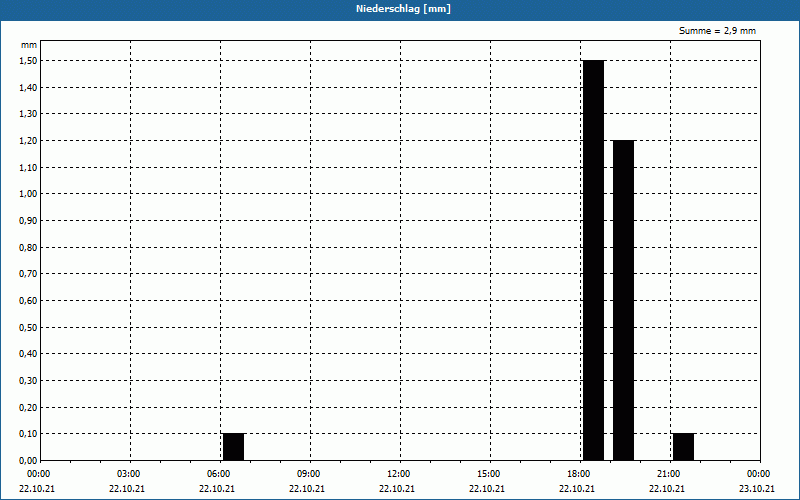This screenshot has width=800, height=500.
Task: Click the 09:00 time label
Action: (x=308, y=474)
